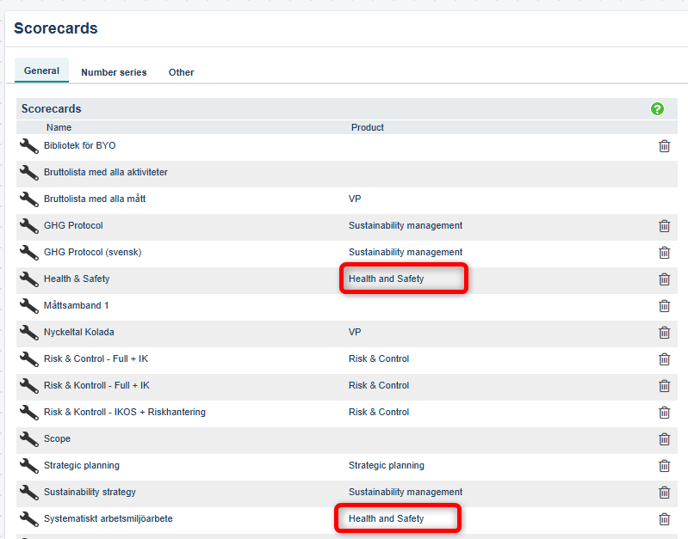The width and height of the screenshot is (688, 539).
Task: Select the General tab
Action: [x=42, y=71]
